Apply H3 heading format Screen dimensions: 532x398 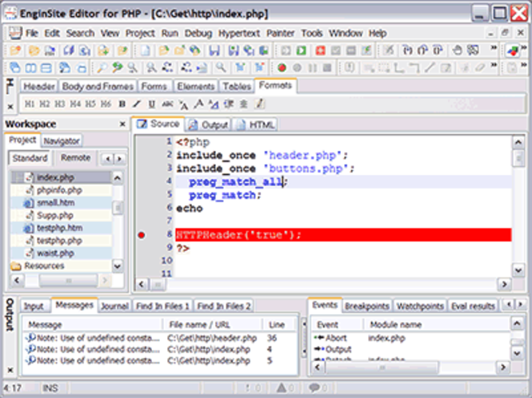pyautogui.click(x=60, y=104)
